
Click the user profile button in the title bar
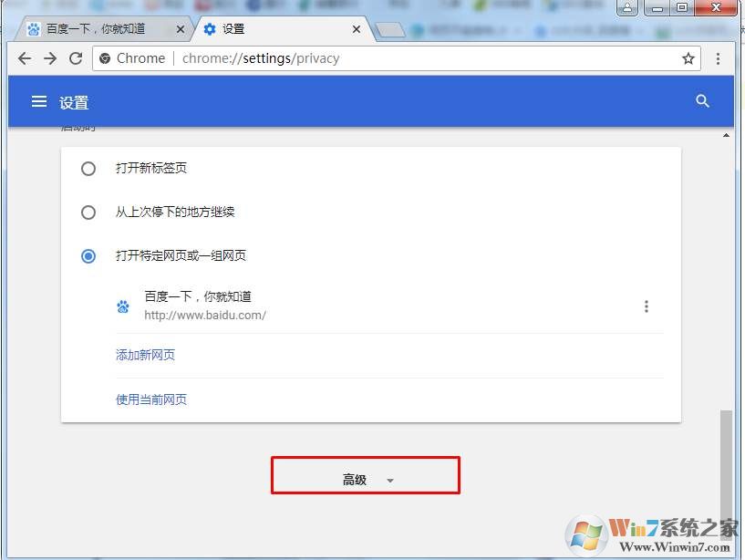point(627,7)
